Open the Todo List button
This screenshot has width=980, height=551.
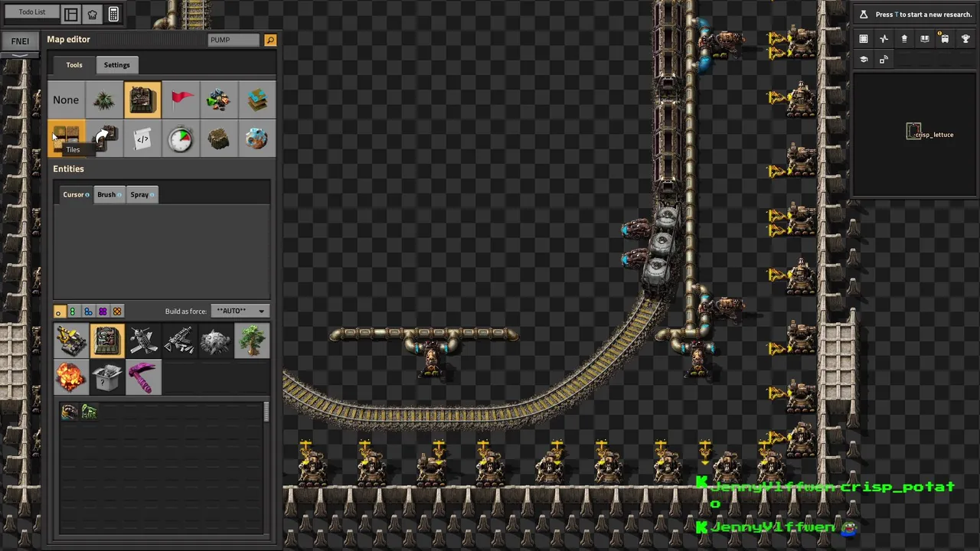pos(31,12)
